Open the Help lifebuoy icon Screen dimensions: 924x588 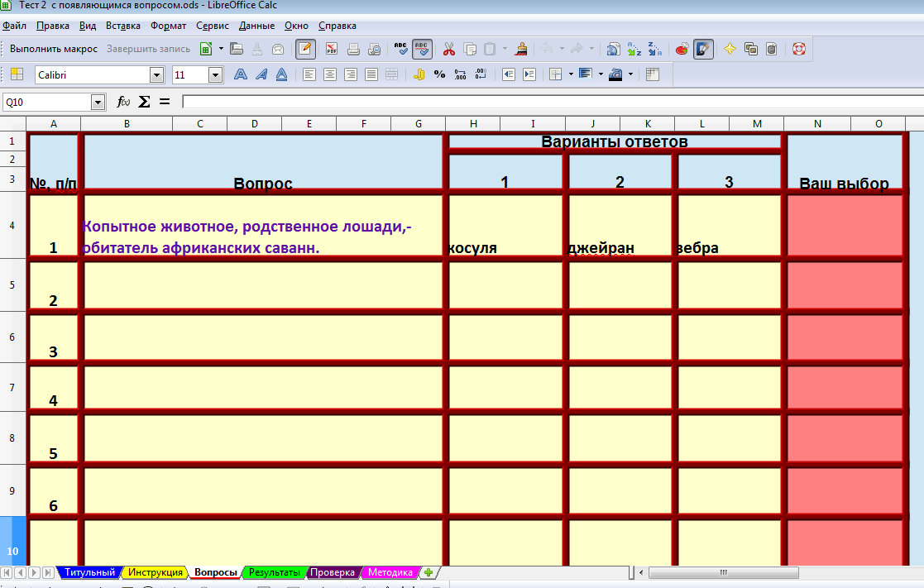click(798, 49)
